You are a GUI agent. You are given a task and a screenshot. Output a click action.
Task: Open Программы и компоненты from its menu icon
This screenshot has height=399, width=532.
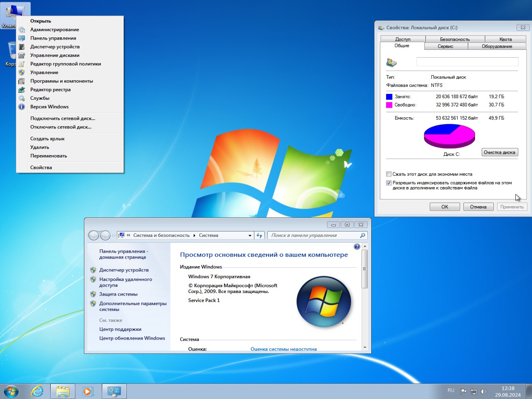22,81
